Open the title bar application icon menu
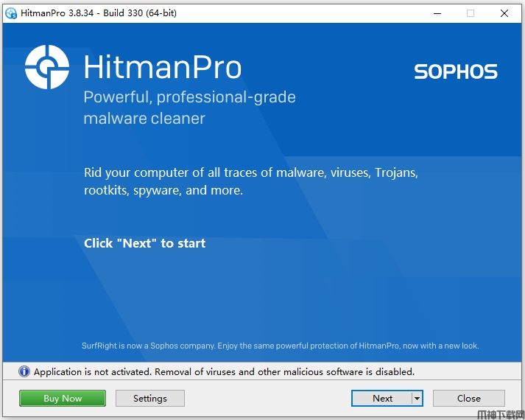The width and height of the screenshot is (525, 420). coord(11,13)
